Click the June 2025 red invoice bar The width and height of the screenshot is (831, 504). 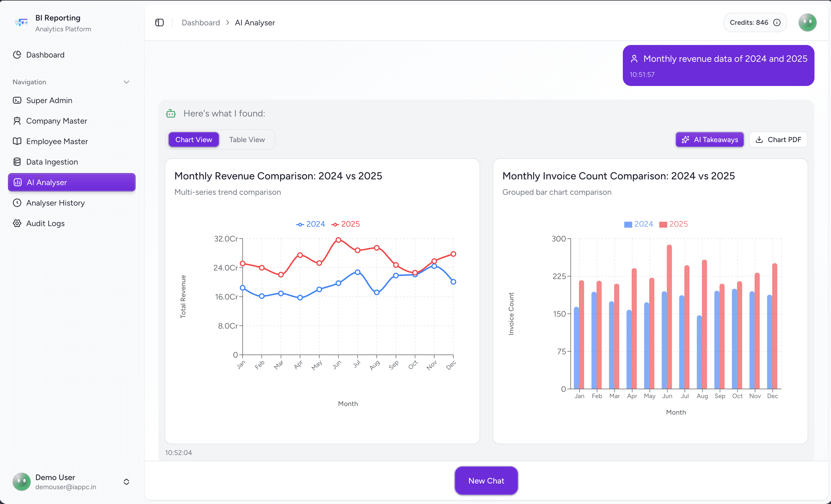(669, 317)
